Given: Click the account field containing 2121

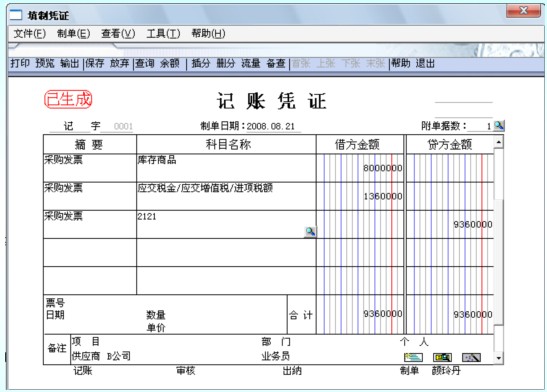Looking at the screenshot, I should pyautogui.click(x=226, y=224).
